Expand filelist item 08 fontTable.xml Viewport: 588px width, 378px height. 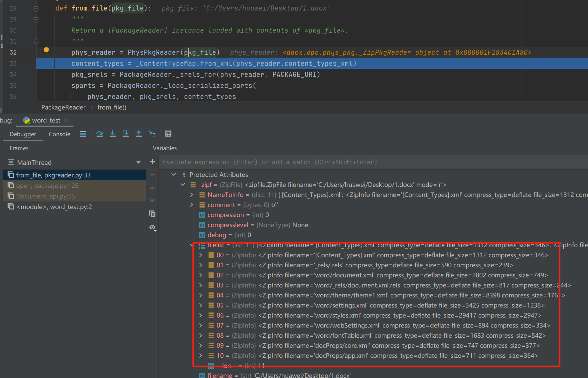pyautogui.click(x=200, y=335)
